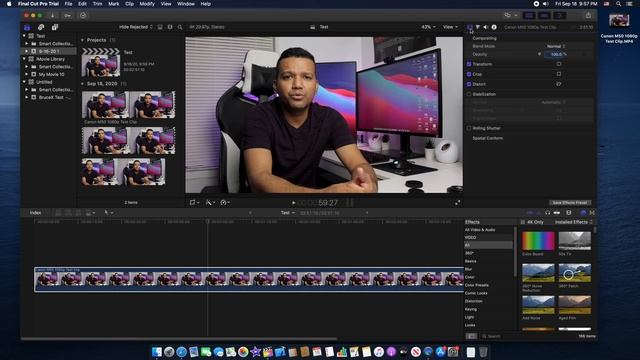Open the File menu
The height and width of the screenshot is (360, 640).
[x=69, y=4]
